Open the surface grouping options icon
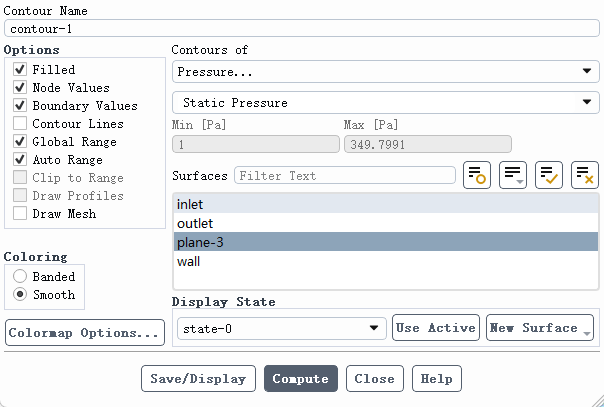Image resolution: width=604 pixels, height=407 pixels. (513, 175)
